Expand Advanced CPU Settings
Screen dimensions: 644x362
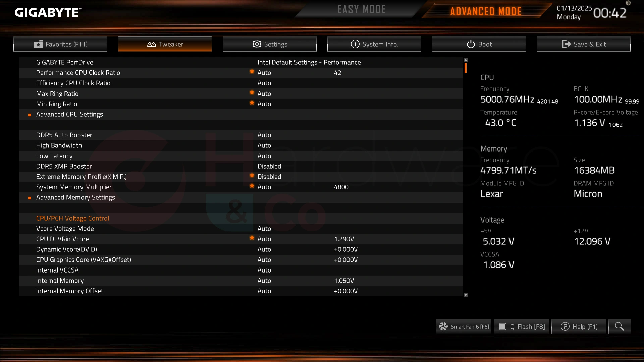[x=69, y=114]
